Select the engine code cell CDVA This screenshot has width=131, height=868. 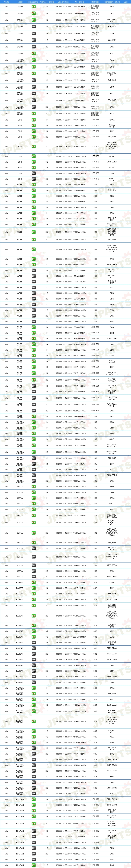112,167
